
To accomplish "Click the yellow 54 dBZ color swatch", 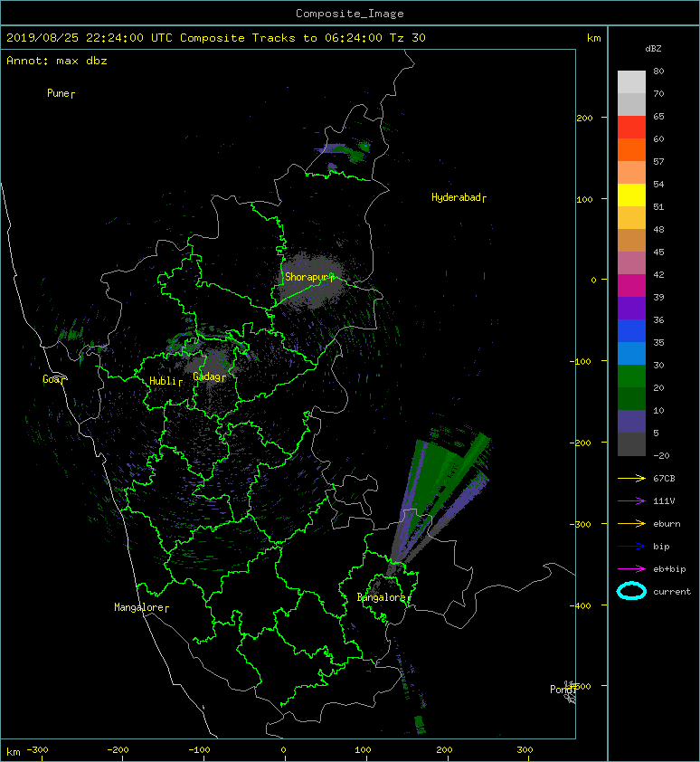I will 631,195.
